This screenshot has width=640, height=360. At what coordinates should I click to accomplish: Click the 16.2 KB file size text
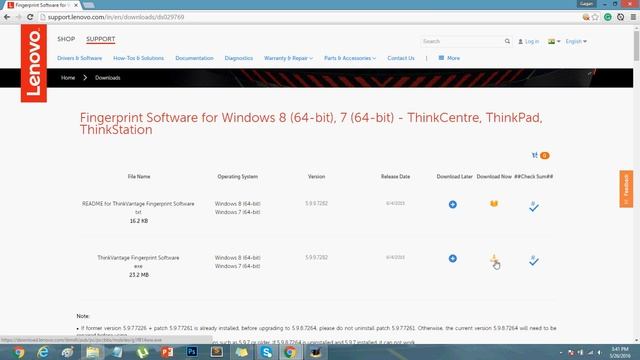coord(139,221)
